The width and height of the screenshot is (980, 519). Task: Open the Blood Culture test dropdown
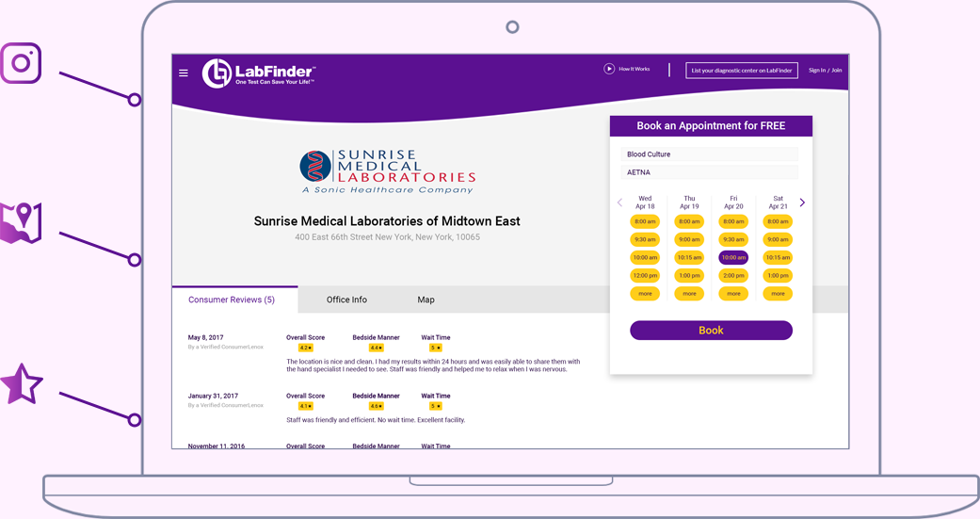tap(711, 154)
